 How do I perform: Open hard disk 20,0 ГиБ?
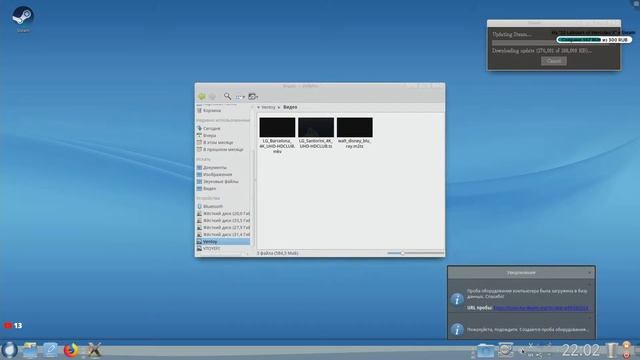(223, 213)
